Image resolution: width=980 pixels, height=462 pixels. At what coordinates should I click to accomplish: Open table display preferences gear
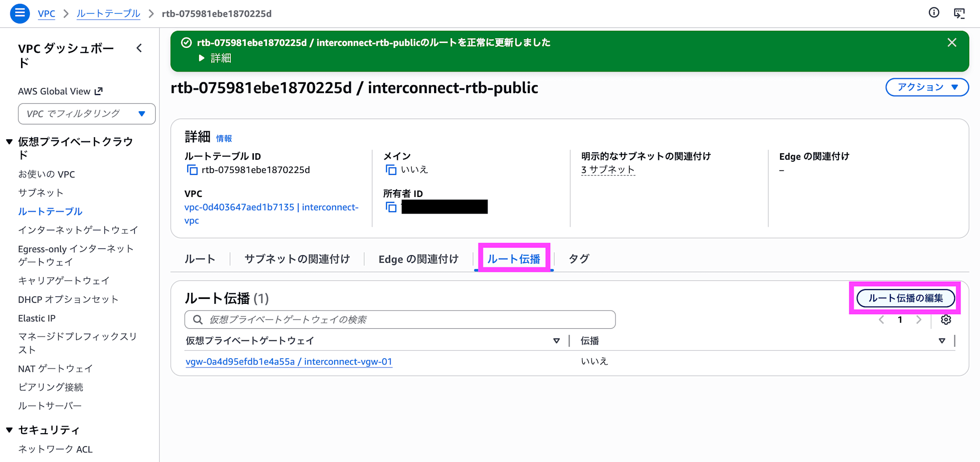946,319
